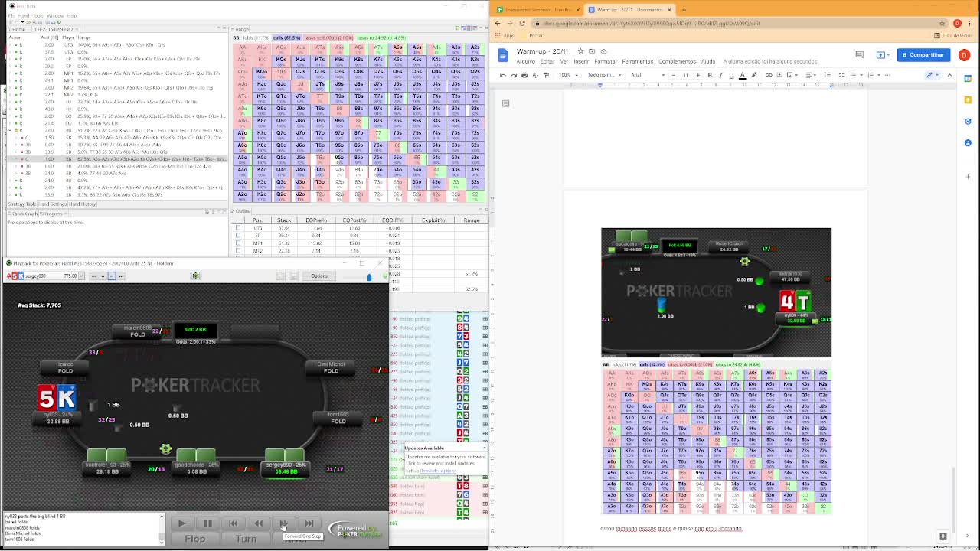Image resolution: width=980 pixels, height=551 pixels.
Task: Tick the UTG checkbox in Outline table
Action: [238, 228]
